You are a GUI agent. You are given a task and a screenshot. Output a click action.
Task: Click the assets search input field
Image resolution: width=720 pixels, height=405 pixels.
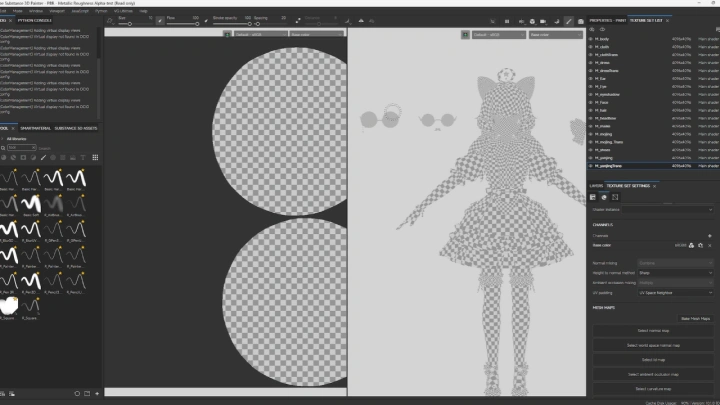coord(21,147)
